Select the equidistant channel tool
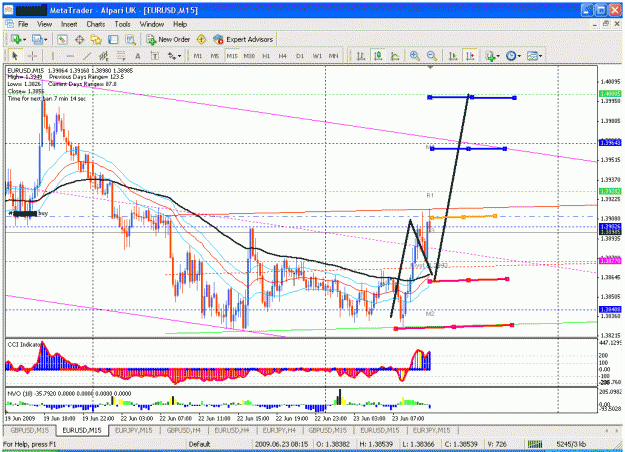 pyautogui.click(x=104, y=56)
